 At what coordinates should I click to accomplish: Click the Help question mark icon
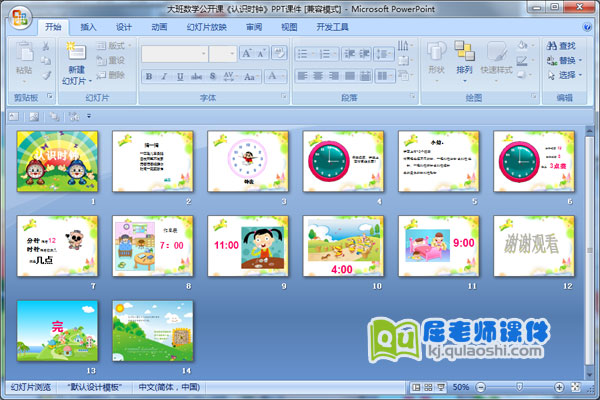pyautogui.click(x=587, y=27)
